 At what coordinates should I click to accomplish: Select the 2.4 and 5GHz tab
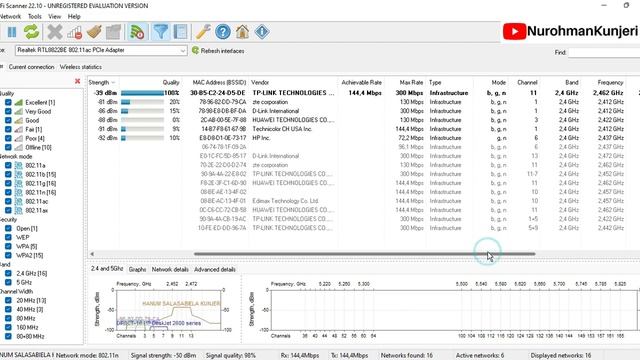tap(107, 269)
